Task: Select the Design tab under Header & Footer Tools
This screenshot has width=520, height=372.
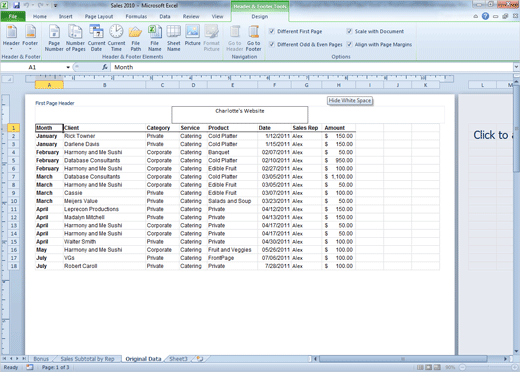Action: (x=260, y=16)
